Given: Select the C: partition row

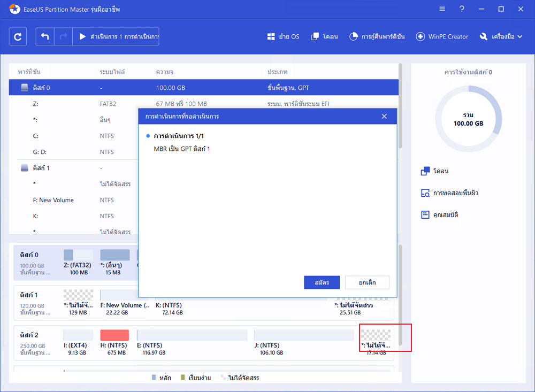Looking at the screenshot, I should click(x=73, y=136).
